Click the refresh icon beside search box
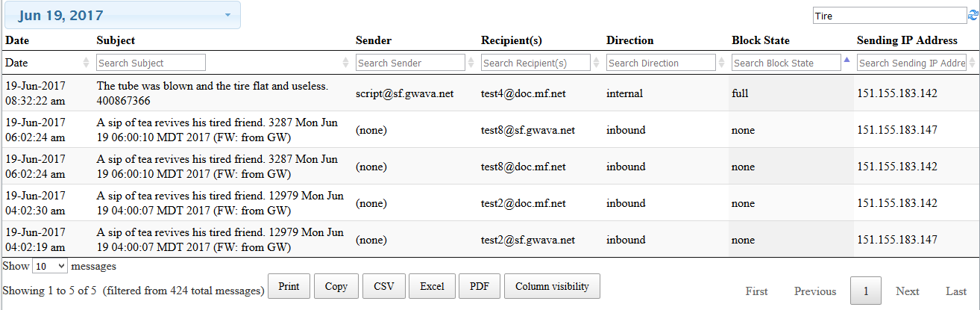This screenshot has height=310, width=980. (x=973, y=16)
